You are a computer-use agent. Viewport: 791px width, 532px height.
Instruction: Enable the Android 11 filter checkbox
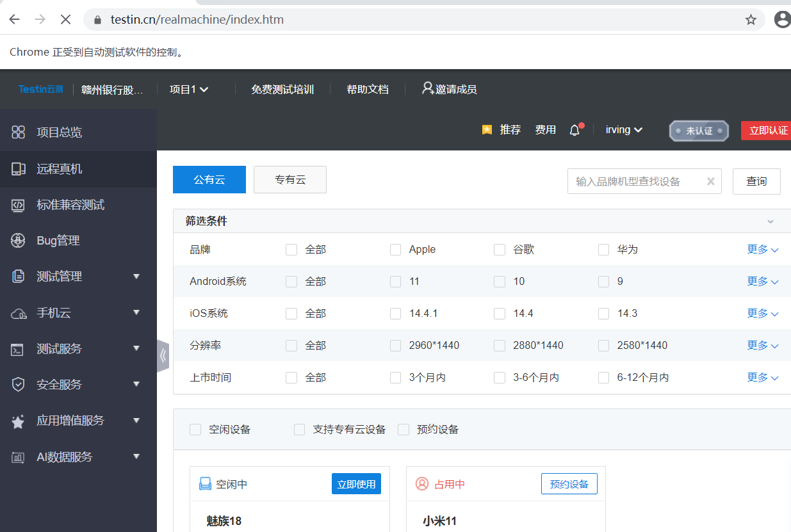click(x=395, y=281)
